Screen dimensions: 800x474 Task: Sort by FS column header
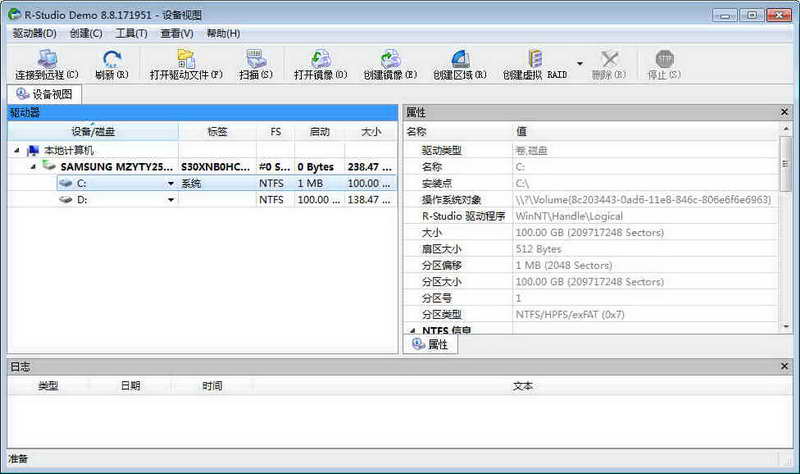tap(276, 132)
